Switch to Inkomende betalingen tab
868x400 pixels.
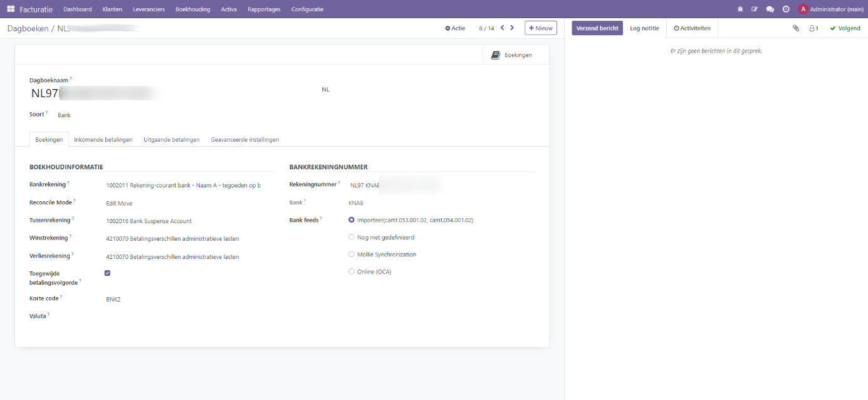click(x=103, y=140)
